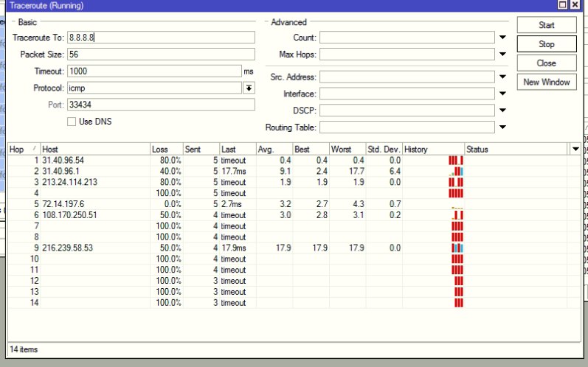The width and height of the screenshot is (588, 367).
Task: Click the hop 14 row number
Action: coord(35,303)
